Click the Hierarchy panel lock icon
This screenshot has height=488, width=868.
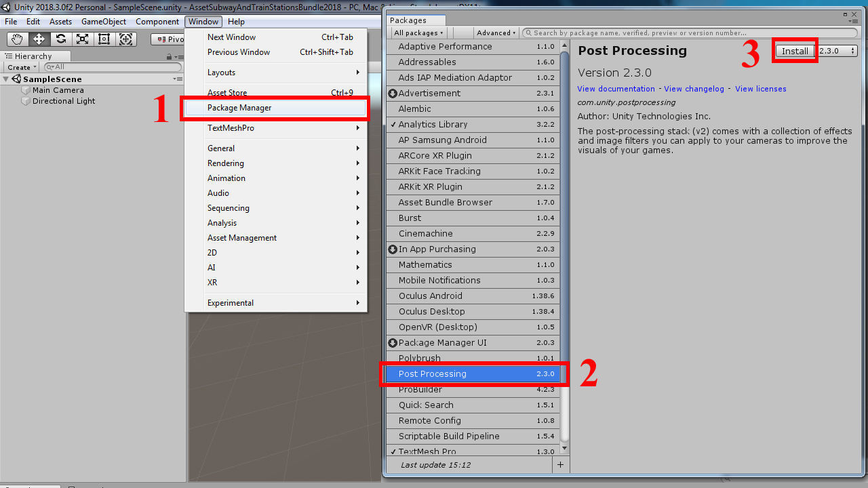coord(170,57)
